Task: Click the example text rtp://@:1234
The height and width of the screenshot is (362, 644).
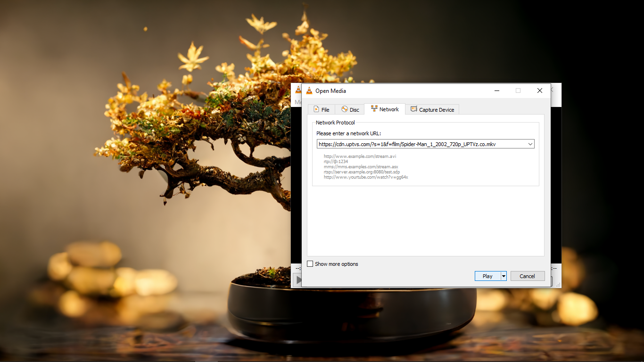Action: (x=336, y=161)
